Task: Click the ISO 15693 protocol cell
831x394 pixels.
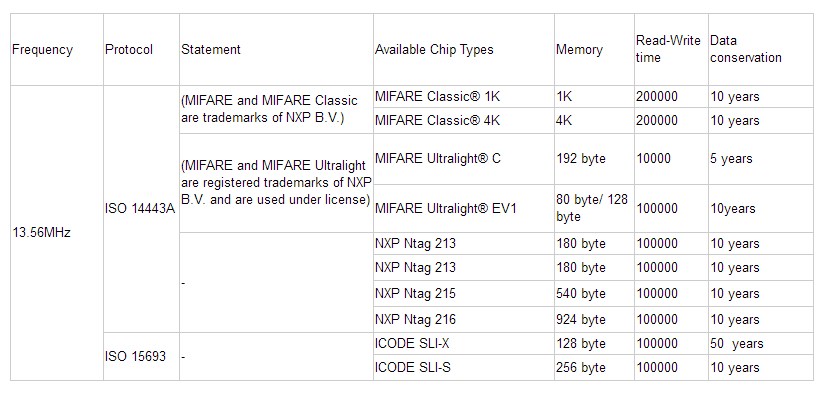Action: 142,356
